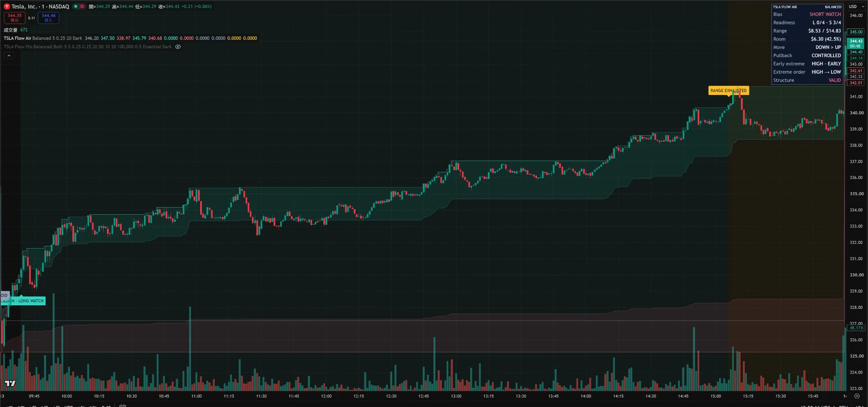Select the Tesla, Inc. symbol title

click(x=24, y=7)
